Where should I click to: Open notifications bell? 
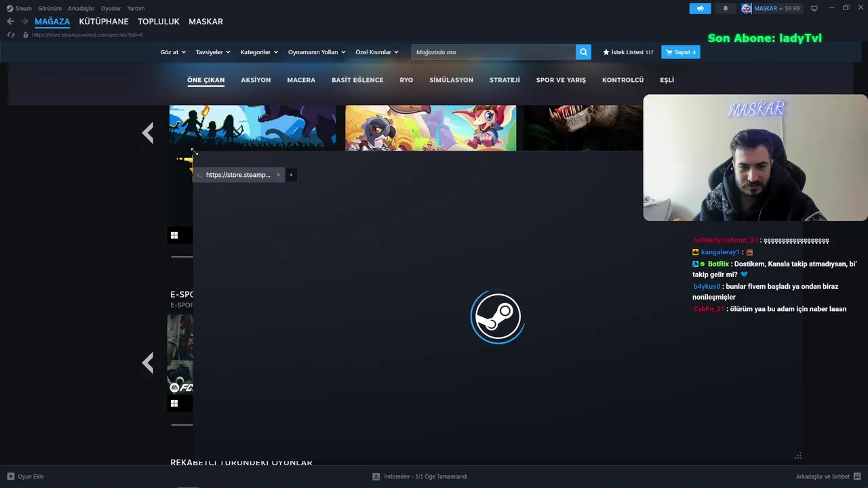pyautogui.click(x=726, y=8)
